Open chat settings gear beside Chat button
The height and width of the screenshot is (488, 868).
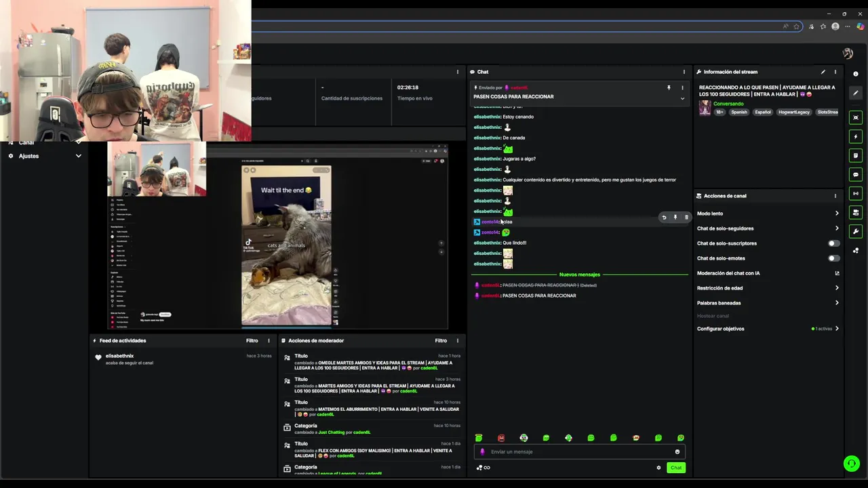pos(658,468)
